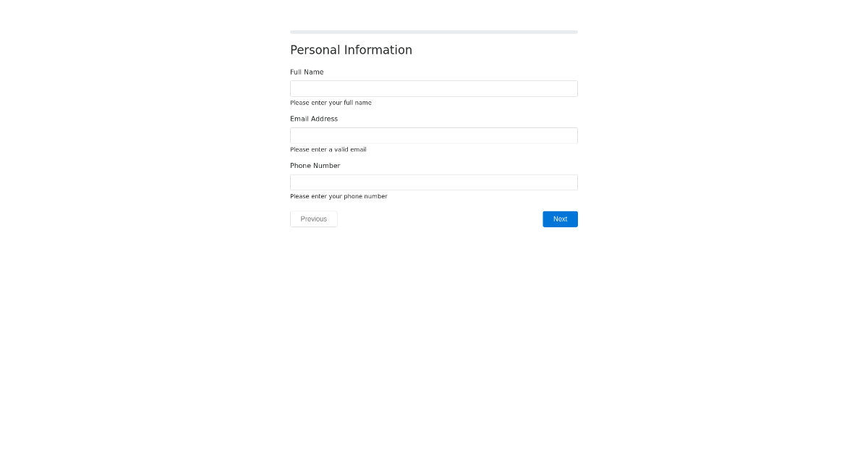Click the Previous button
Screen dimensions: 868x456
pos(313,219)
